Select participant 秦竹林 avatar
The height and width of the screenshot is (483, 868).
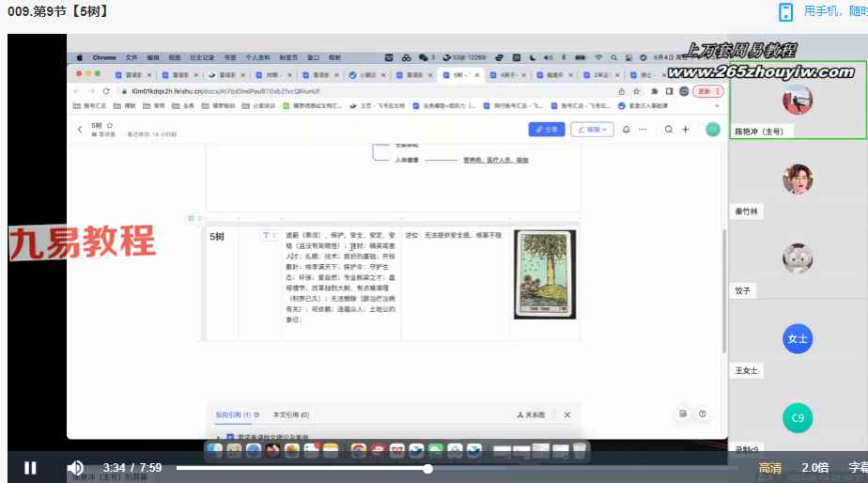(798, 179)
